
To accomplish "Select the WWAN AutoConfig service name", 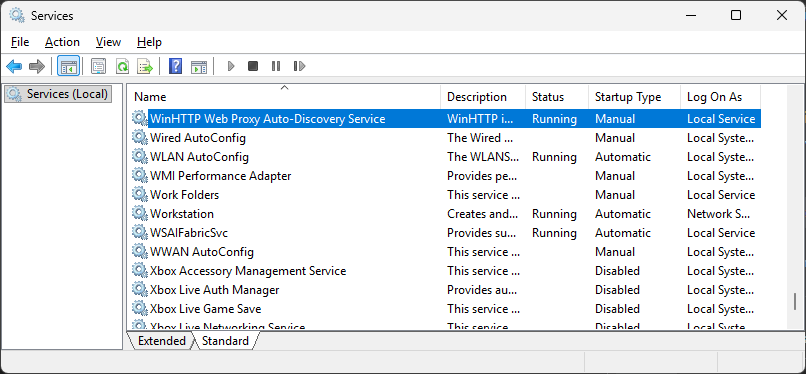I will point(202,252).
